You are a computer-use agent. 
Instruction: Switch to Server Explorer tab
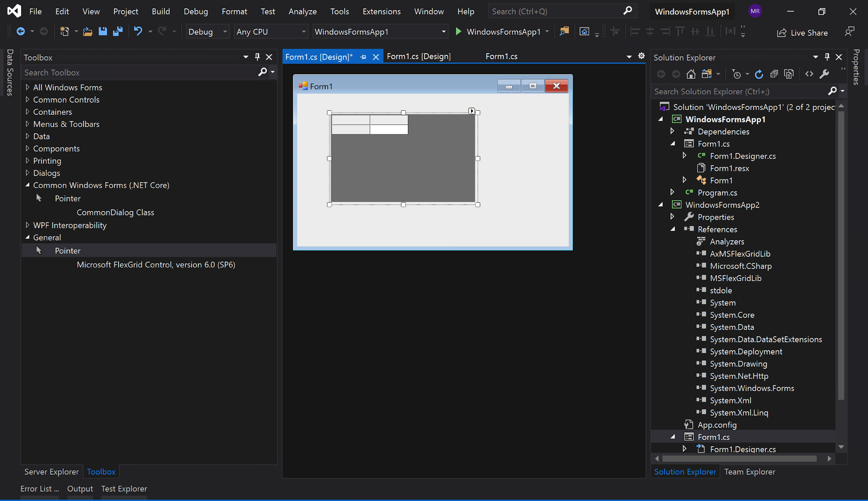pyautogui.click(x=51, y=472)
